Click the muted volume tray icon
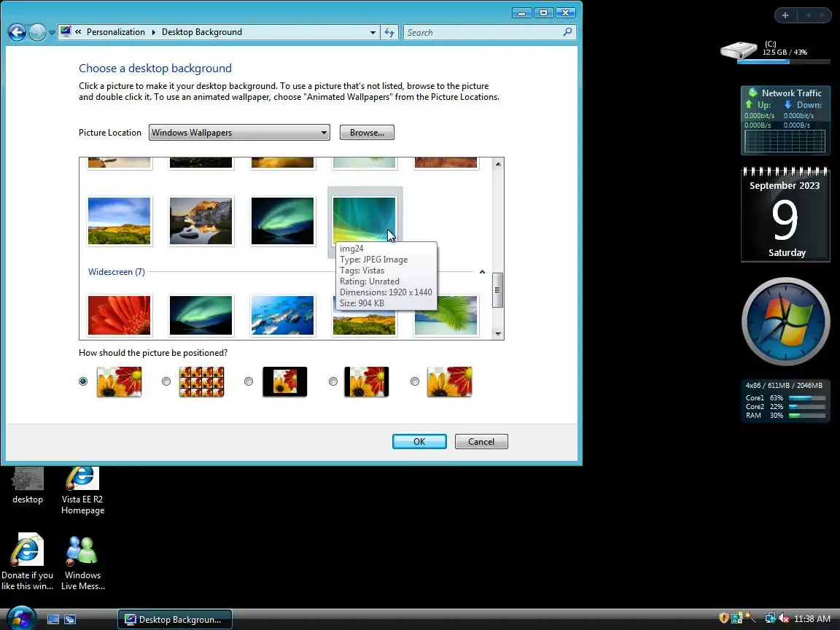This screenshot has width=840, height=630. (783, 618)
